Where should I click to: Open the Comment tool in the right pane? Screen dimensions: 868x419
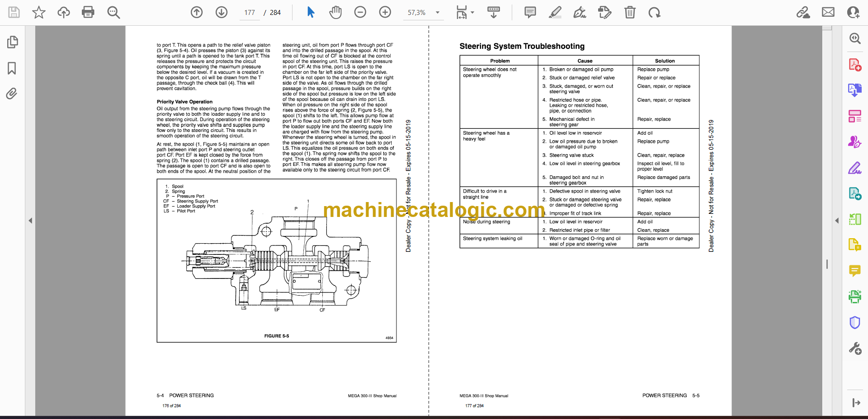click(x=855, y=271)
